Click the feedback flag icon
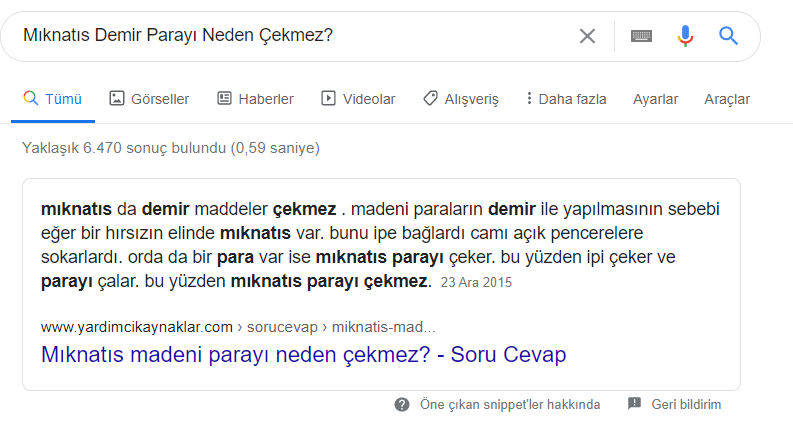Screen dimensions: 793x437 pyautogui.click(x=634, y=404)
